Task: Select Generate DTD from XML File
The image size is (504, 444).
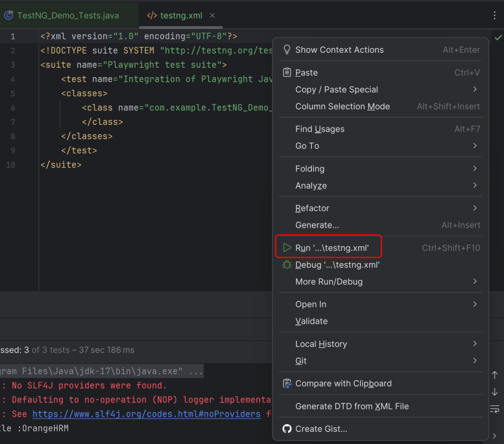Action: click(x=352, y=406)
